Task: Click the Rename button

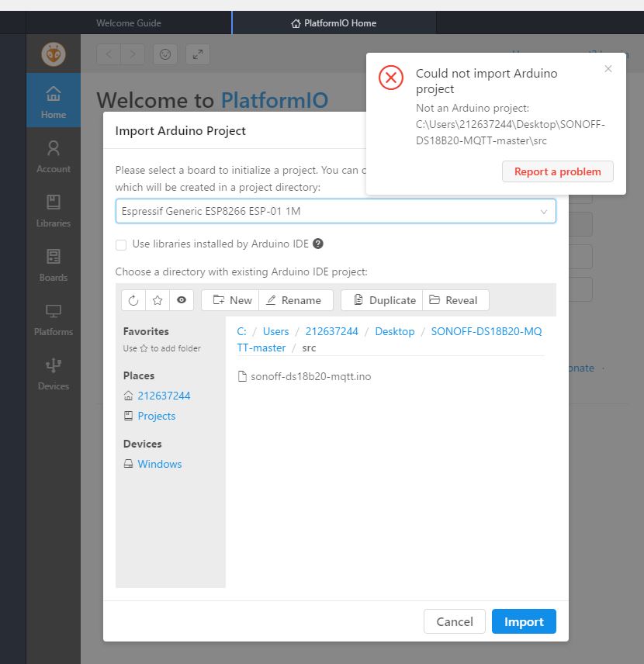Action: (x=296, y=300)
